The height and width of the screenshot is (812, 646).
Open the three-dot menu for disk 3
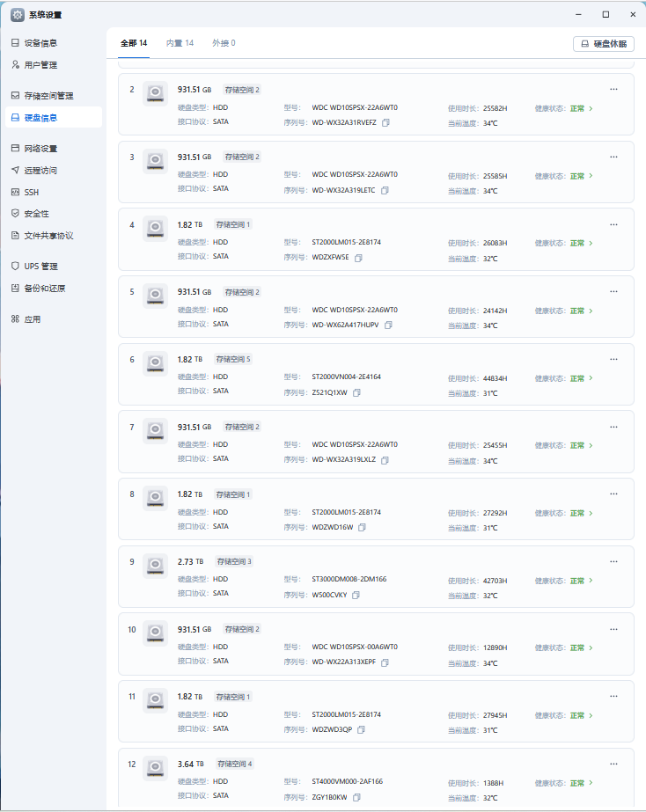(x=613, y=157)
